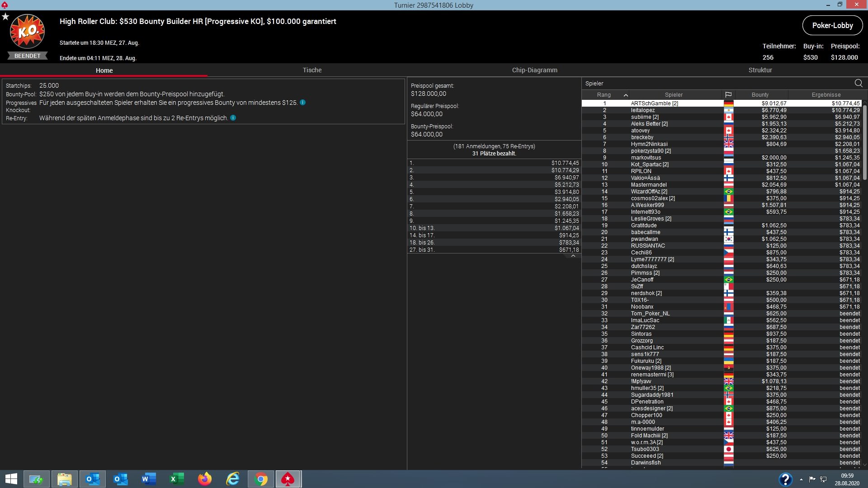
Task: Sort players by country flag column
Action: click(728, 95)
